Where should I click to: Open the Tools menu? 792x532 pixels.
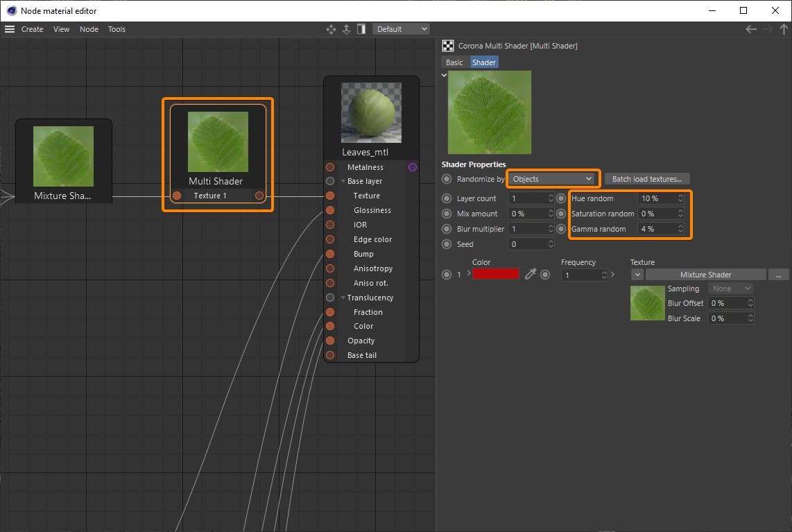pos(117,29)
